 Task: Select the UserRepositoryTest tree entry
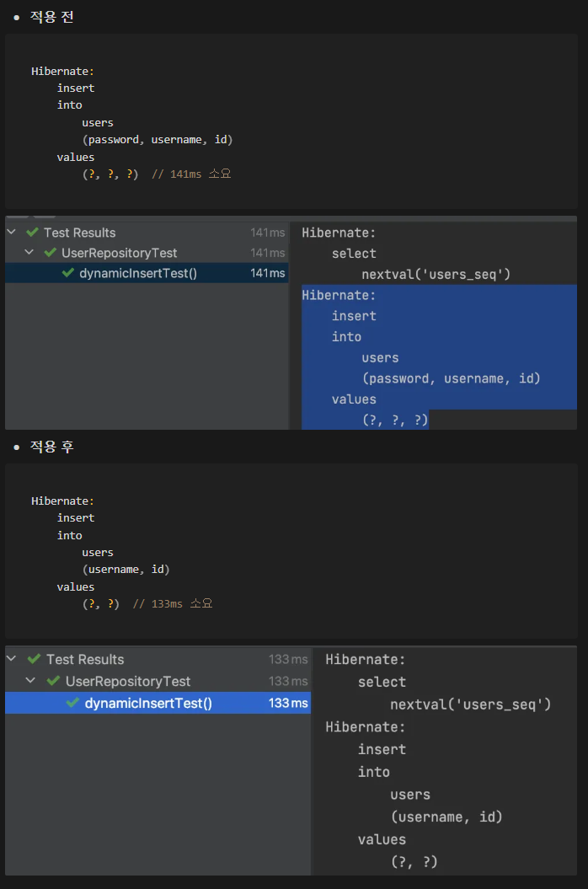click(122, 253)
